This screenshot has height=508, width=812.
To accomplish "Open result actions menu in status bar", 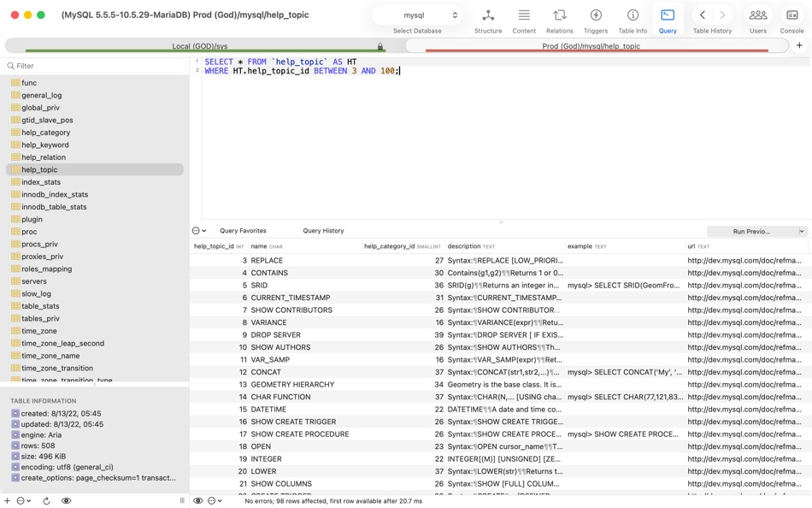I will [x=215, y=501].
